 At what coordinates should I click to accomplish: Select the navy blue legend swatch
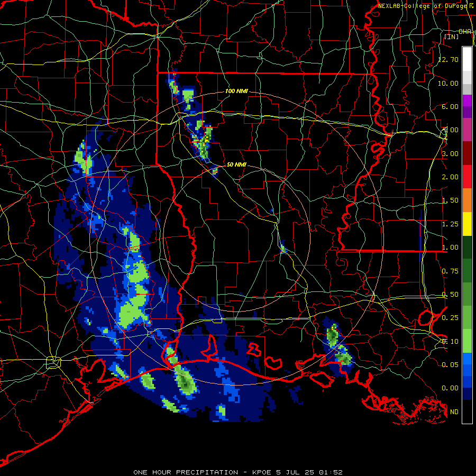[467, 393]
